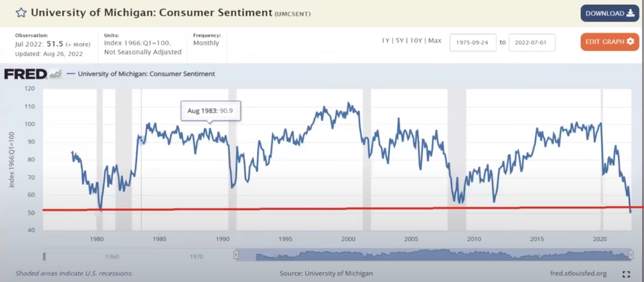Show the Max time range
Viewport: 644px width, 282px height.
[435, 41]
